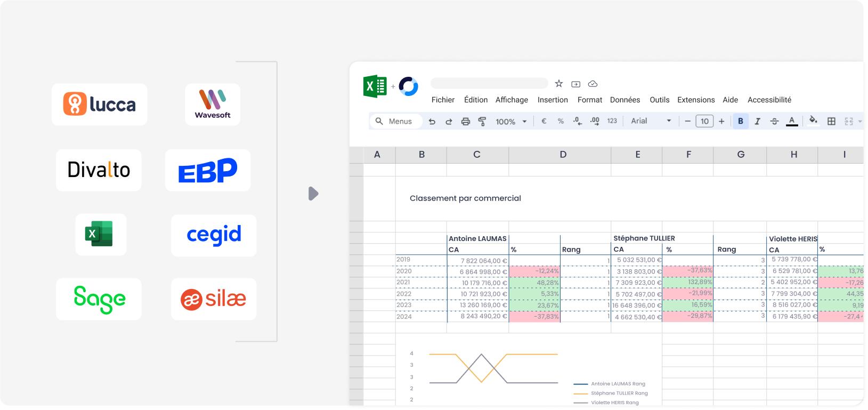The height and width of the screenshot is (410, 868).
Task: Open the Outils menu
Action: (x=660, y=100)
